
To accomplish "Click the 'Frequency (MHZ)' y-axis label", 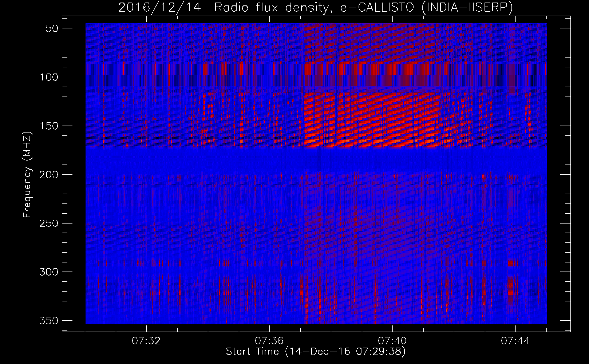I will [27, 174].
